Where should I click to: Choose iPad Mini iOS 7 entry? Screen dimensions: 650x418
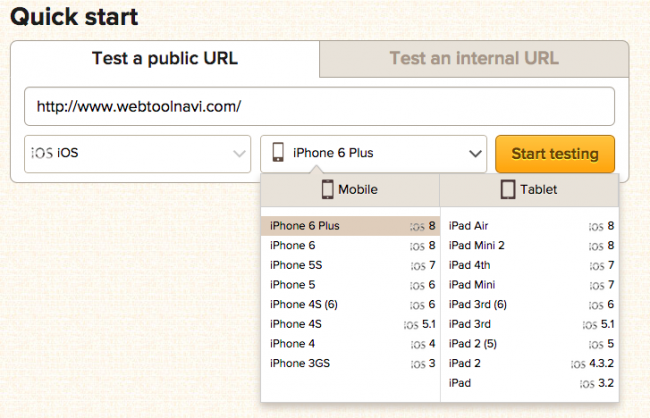[x=530, y=285]
